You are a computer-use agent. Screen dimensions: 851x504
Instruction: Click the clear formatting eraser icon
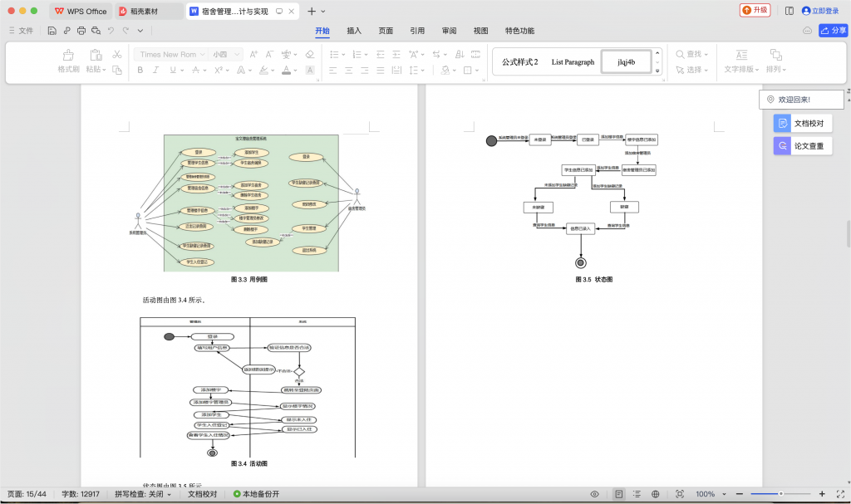[309, 55]
